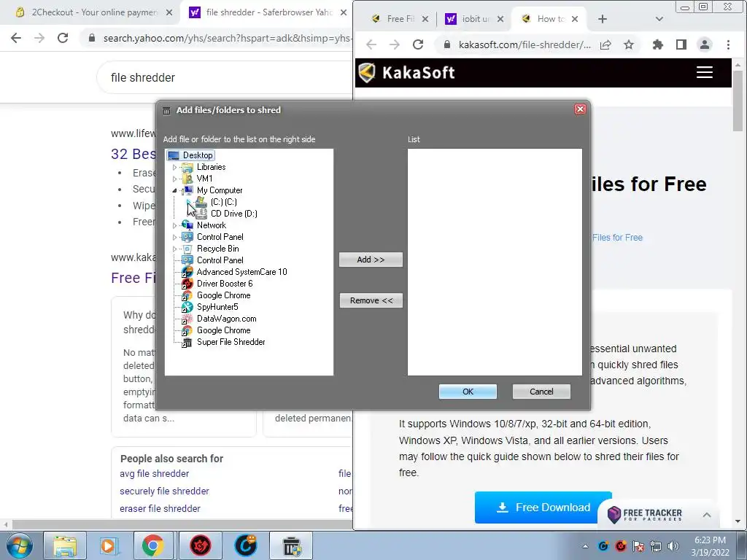Open the eraser file shredder link
Viewport: 747px width, 560px height.
point(160,508)
